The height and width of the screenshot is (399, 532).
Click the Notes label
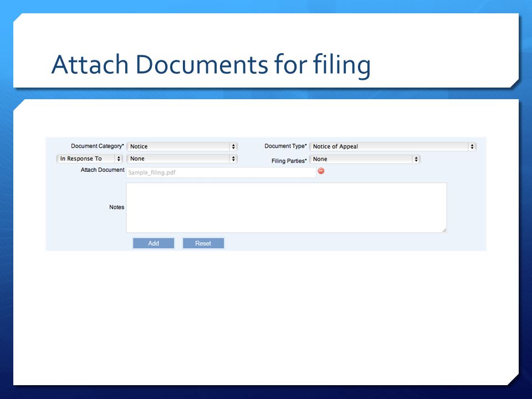[x=117, y=207]
